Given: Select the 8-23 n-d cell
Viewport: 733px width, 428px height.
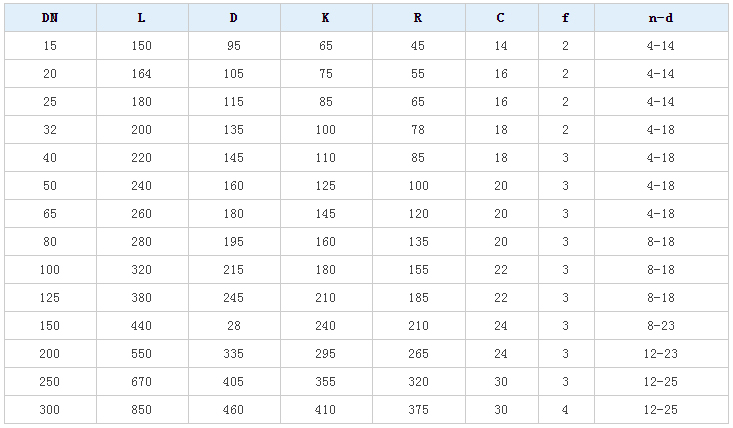Looking at the screenshot, I should pyautogui.click(x=660, y=326).
